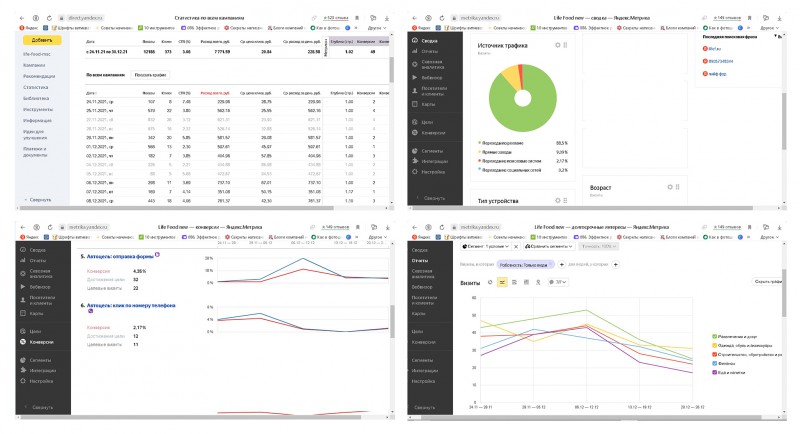
Task: Select the 24.11.2021, ср table row date
Action: pos(100,102)
